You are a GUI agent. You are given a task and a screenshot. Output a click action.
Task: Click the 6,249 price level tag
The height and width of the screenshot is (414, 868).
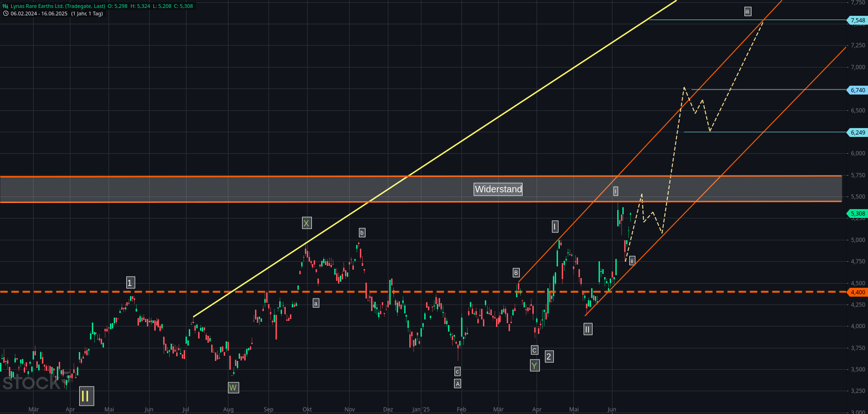(x=857, y=132)
